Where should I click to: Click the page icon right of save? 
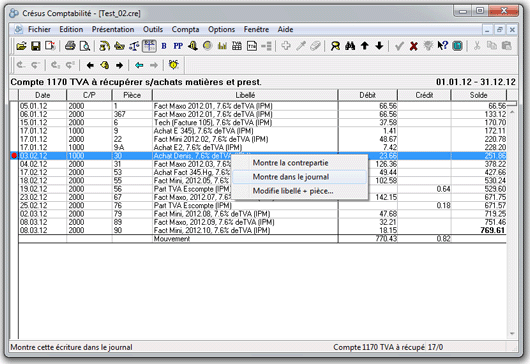pos(50,46)
